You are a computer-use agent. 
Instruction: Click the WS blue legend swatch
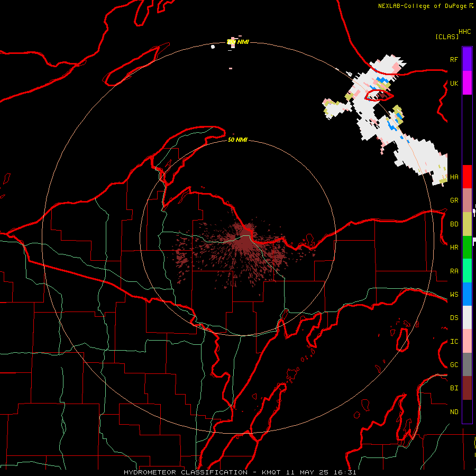click(x=467, y=294)
